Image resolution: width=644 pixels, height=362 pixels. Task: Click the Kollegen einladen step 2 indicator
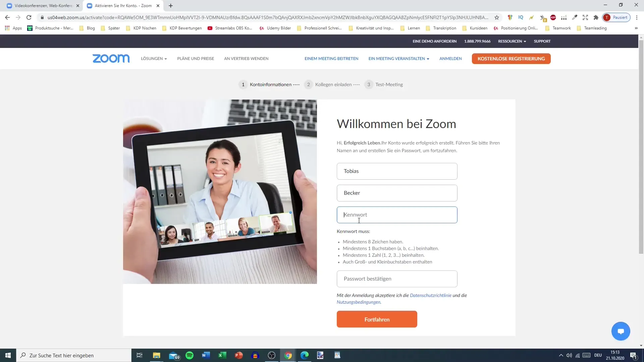tap(309, 84)
